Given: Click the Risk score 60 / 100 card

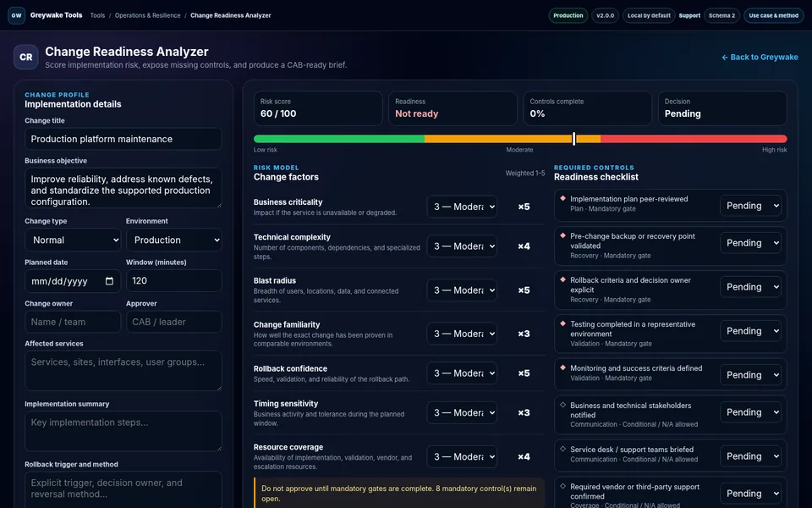Looking at the screenshot, I should (x=318, y=108).
